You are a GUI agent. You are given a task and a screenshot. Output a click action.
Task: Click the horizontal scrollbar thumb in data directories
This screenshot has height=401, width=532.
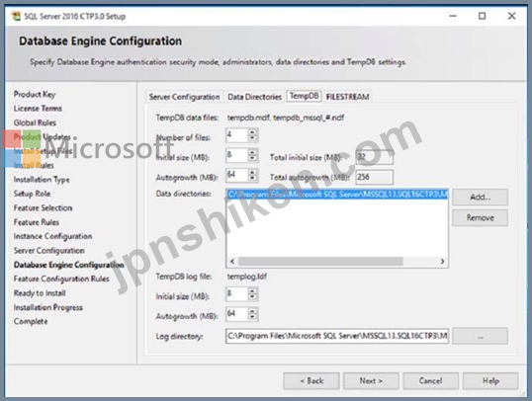pyautogui.click(x=320, y=262)
